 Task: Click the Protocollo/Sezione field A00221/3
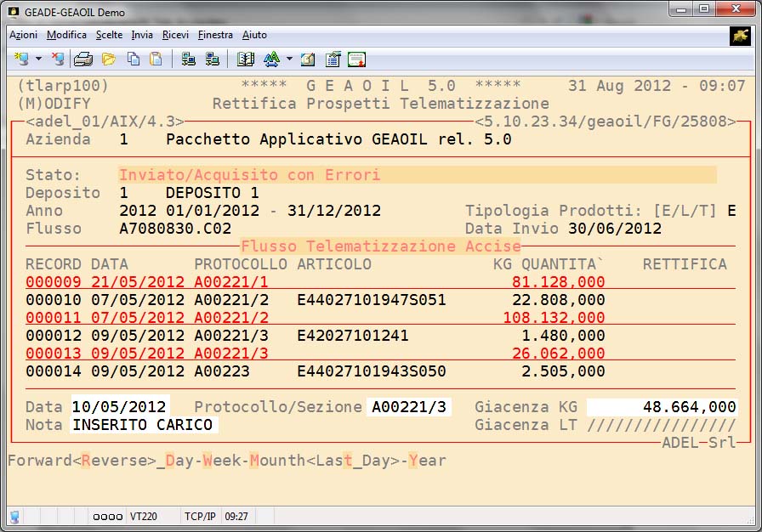[409, 407]
